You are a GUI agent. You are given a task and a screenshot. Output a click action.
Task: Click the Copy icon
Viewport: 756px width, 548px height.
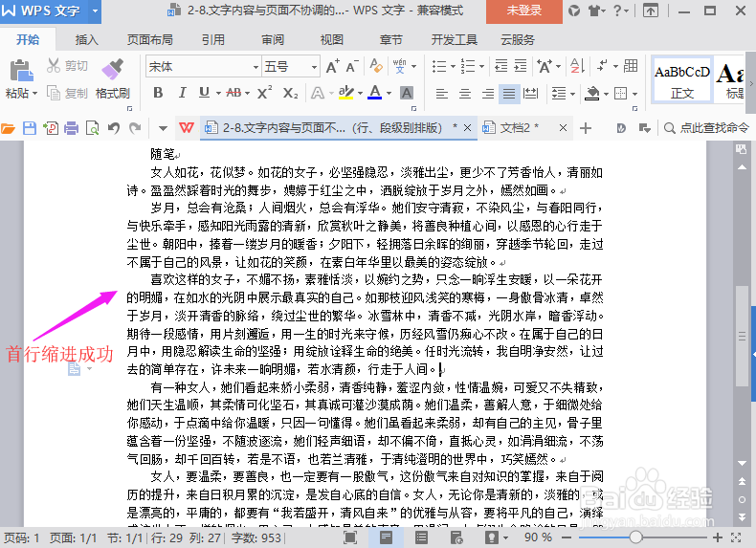pyautogui.click(x=54, y=93)
